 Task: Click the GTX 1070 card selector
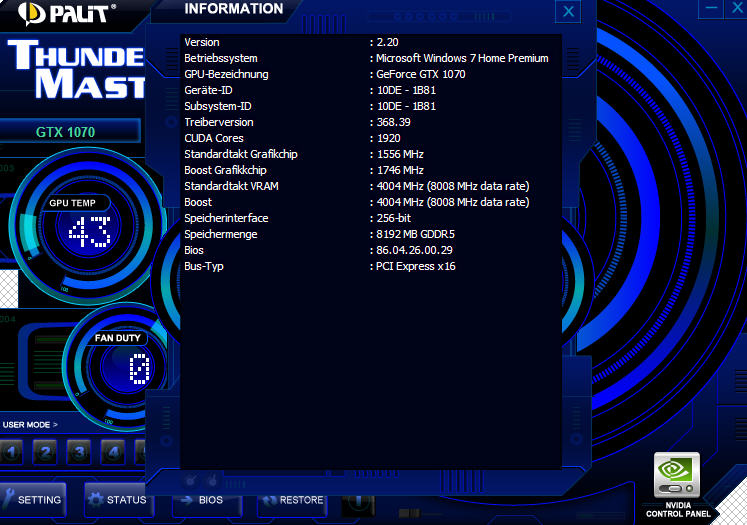pyautogui.click(x=71, y=131)
